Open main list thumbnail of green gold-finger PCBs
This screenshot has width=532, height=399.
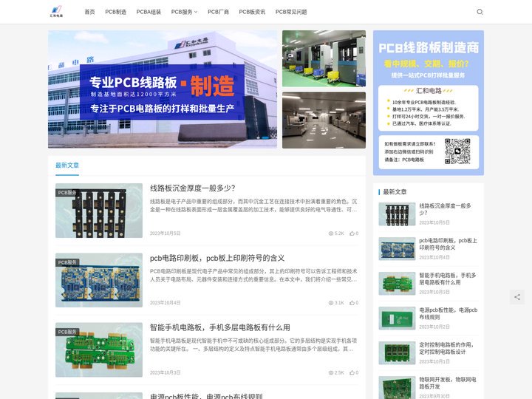[99, 349]
